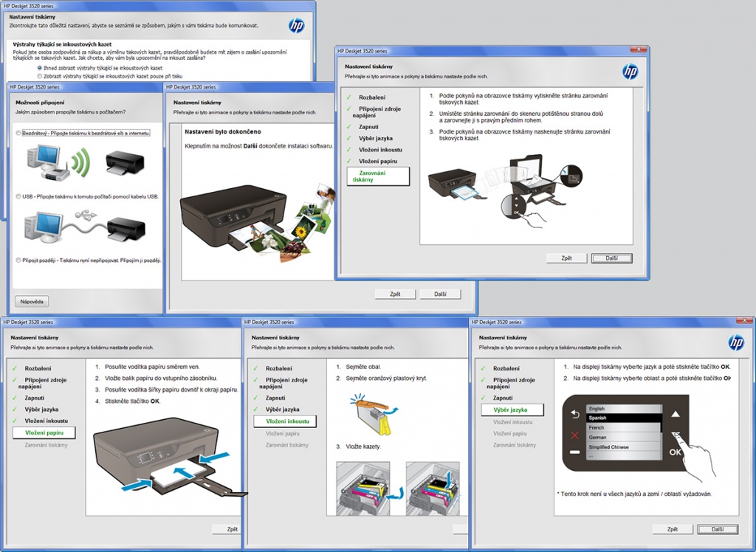
Task: Open Nápověda help in connection window
Action: 32,302
